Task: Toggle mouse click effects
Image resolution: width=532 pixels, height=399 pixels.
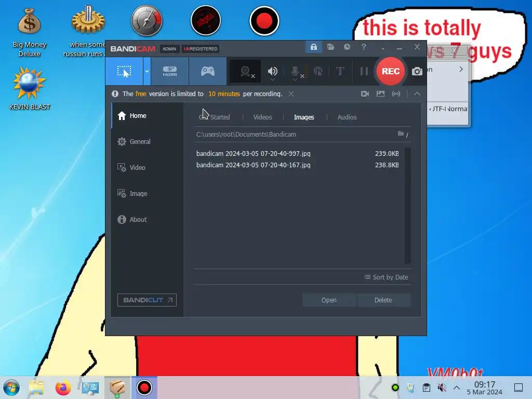Action: pyautogui.click(x=318, y=71)
